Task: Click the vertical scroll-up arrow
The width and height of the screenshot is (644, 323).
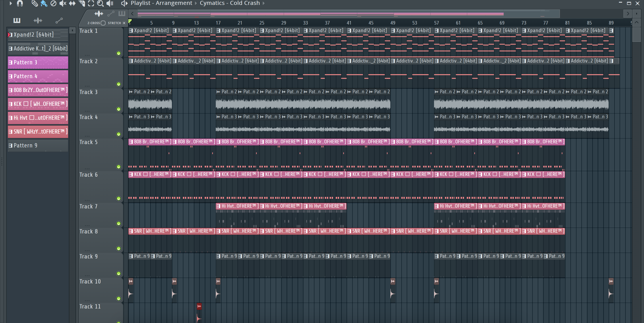Action: pyautogui.click(x=636, y=23)
